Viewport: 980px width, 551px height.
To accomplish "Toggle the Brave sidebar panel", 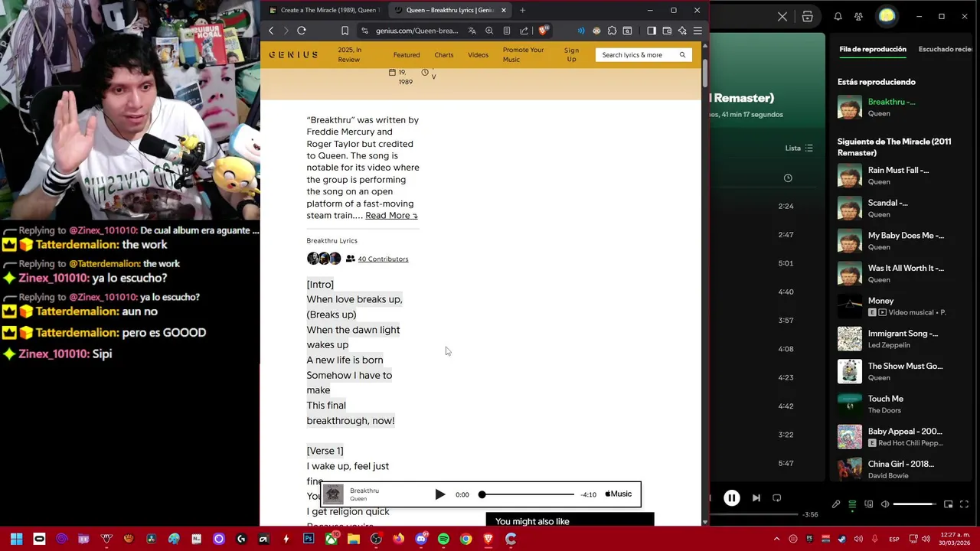I will tap(652, 31).
